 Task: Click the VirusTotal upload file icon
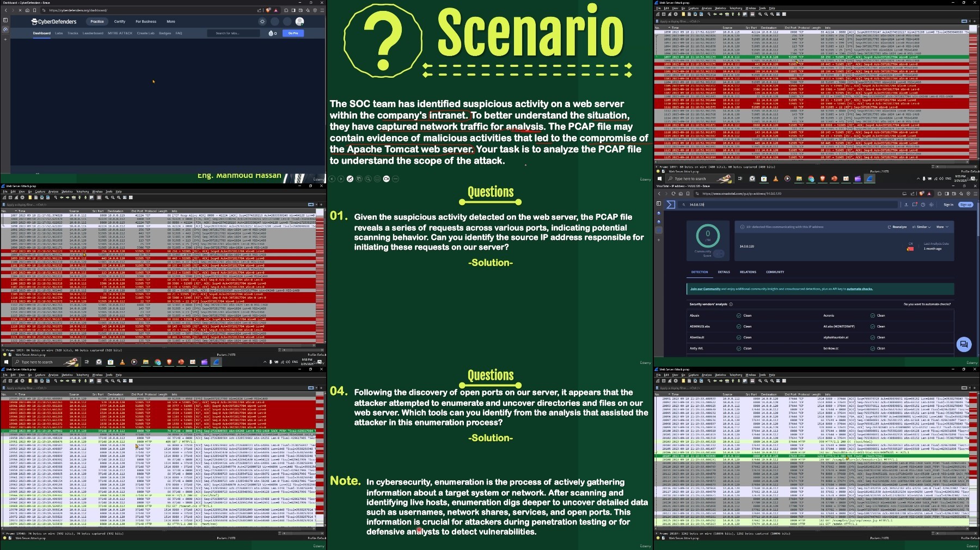click(906, 205)
